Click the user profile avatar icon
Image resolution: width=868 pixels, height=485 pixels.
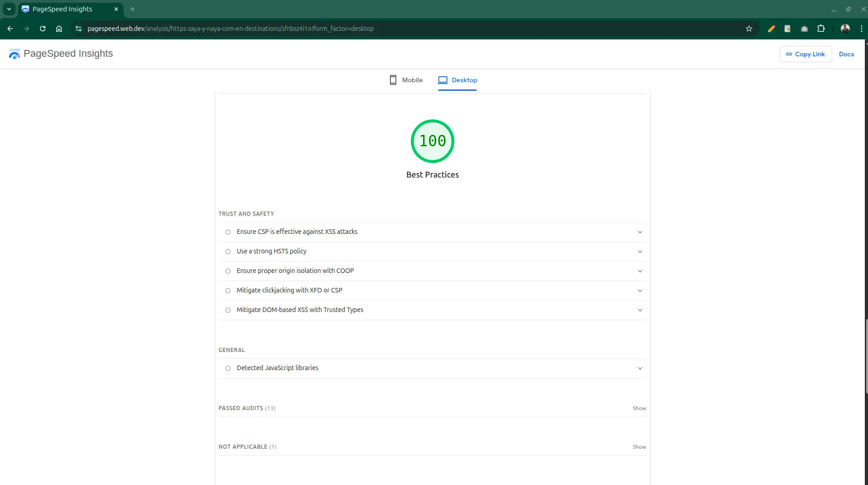(845, 29)
